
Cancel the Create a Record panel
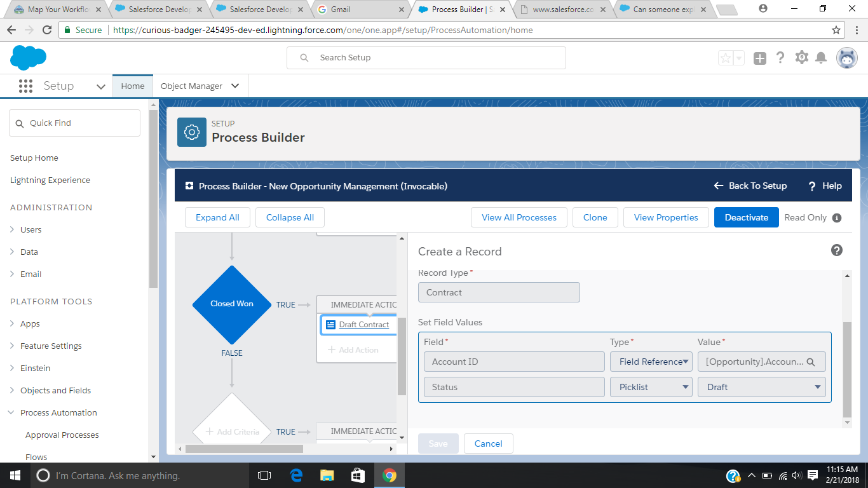coord(489,444)
